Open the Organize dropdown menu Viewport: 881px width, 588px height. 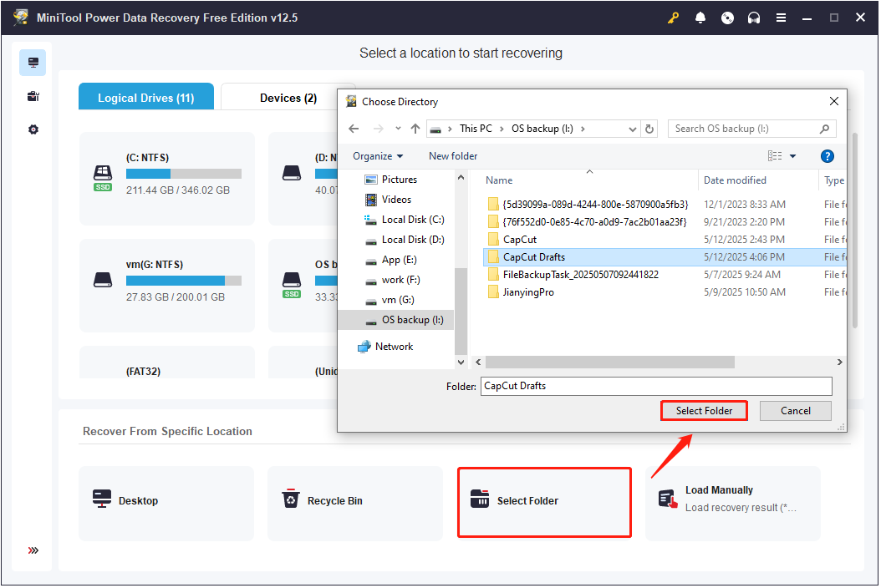377,156
